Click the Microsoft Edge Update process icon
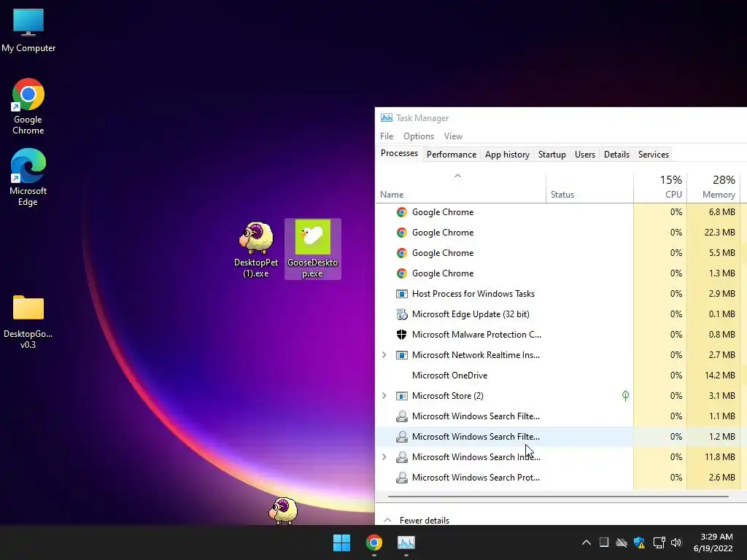Image resolution: width=747 pixels, height=560 pixels. pos(402,314)
